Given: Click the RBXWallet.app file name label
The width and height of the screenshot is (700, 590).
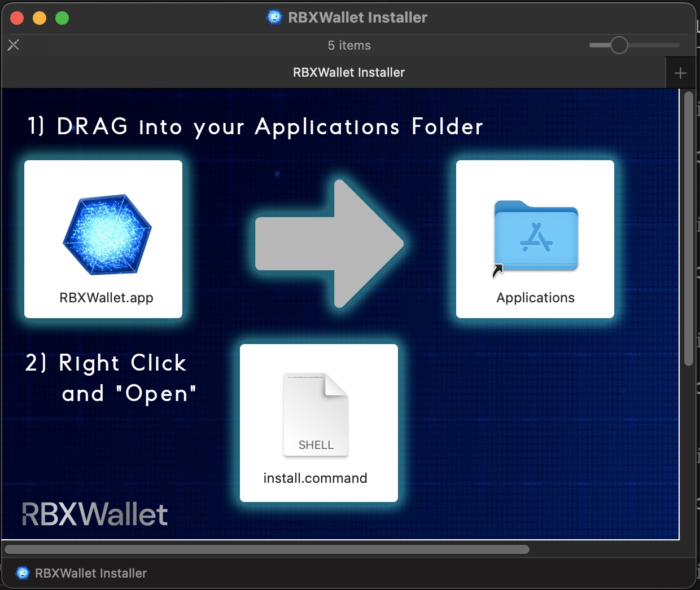Looking at the screenshot, I should [x=106, y=298].
